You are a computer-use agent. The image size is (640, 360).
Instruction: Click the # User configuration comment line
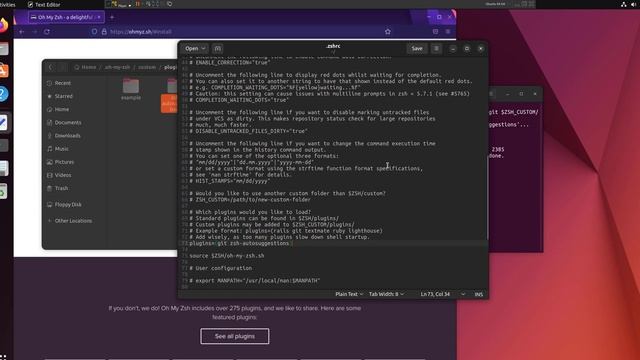tap(221, 268)
